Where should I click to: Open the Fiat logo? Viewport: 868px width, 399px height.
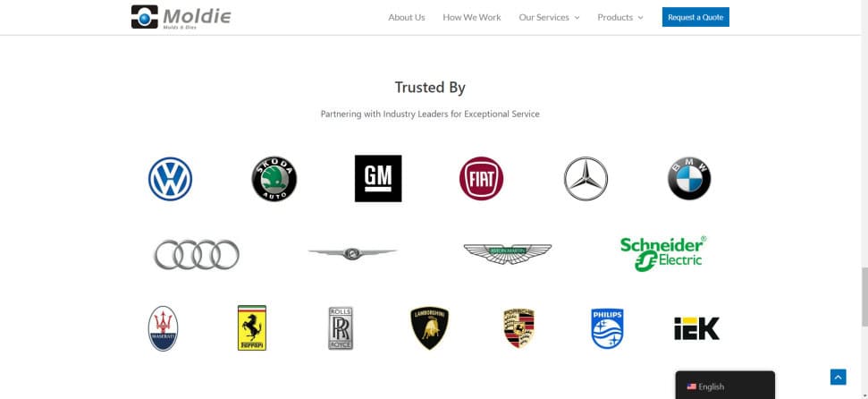(481, 178)
